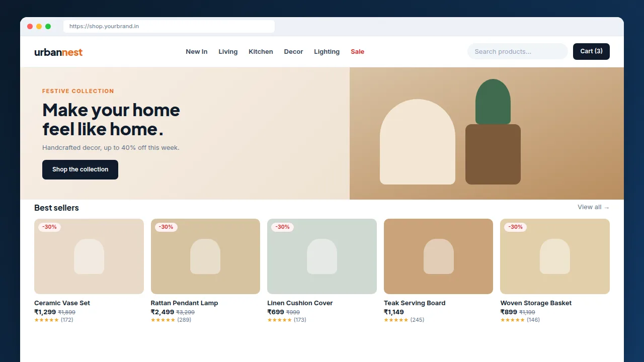Click the browser address bar
644x362 pixels.
click(x=169, y=26)
